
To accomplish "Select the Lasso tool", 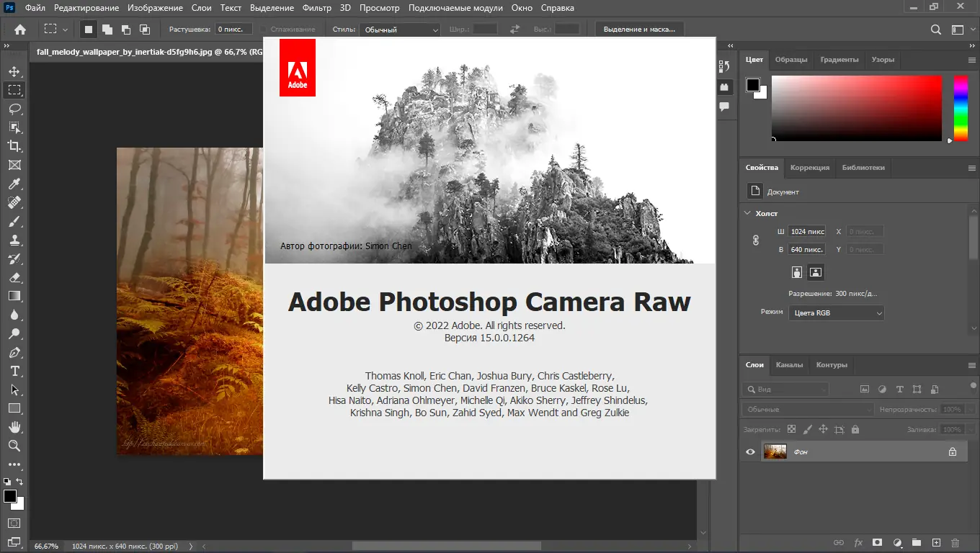I will tap(14, 109).
